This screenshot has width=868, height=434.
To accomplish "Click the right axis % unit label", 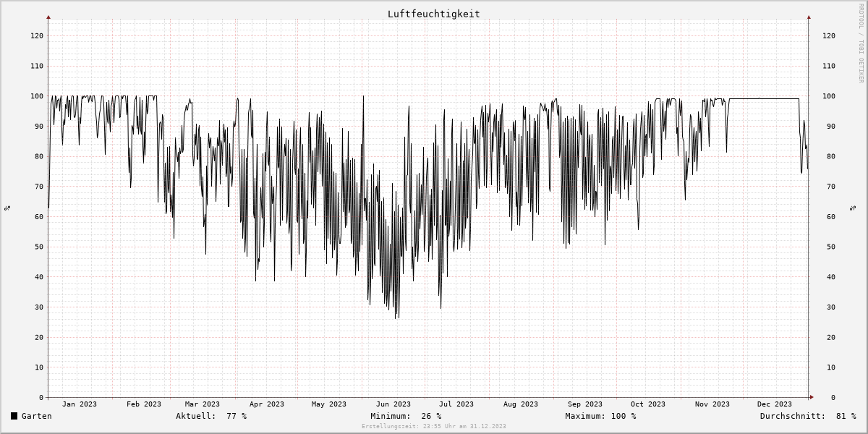I will [x=851, y=208].
